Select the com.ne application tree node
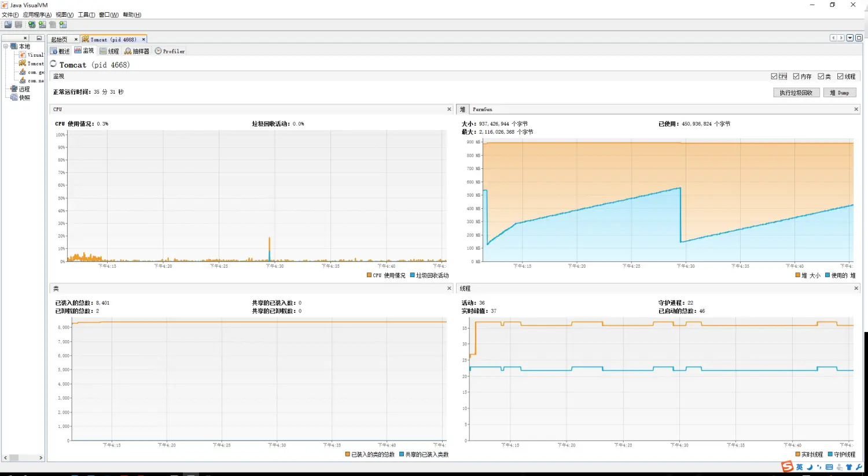The width and height of the screenshot is (868, 476). pyautogui.click(x=31, y=81)
